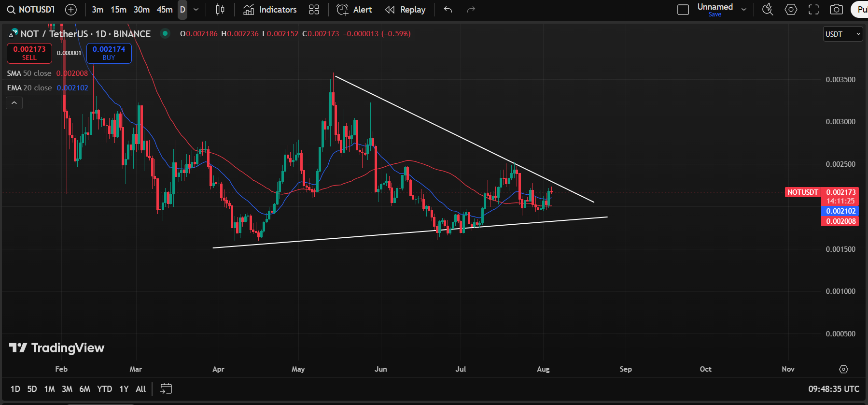Image resolution: width=868 pixels, height=405 pixels.
Task: Set range to 3M
Action: [x=67, y=389]
